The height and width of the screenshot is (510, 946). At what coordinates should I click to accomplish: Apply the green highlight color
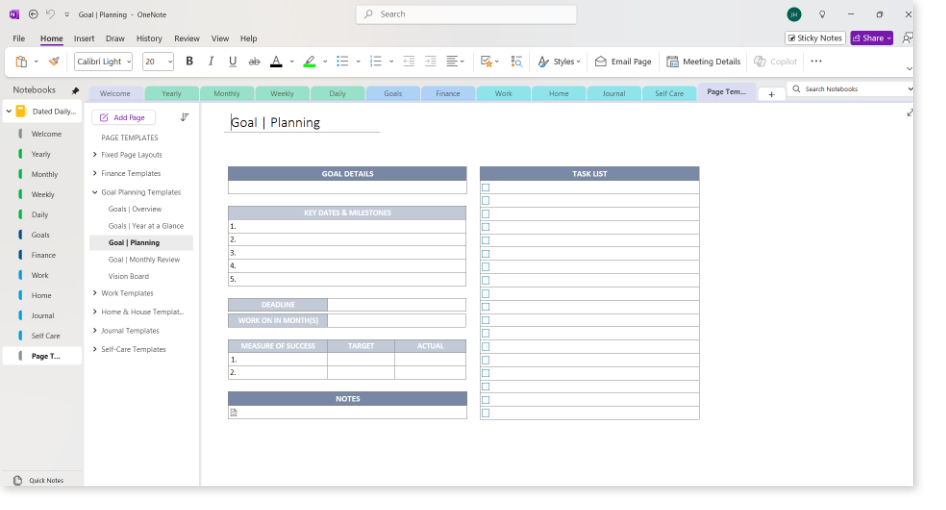coord(309,61)
